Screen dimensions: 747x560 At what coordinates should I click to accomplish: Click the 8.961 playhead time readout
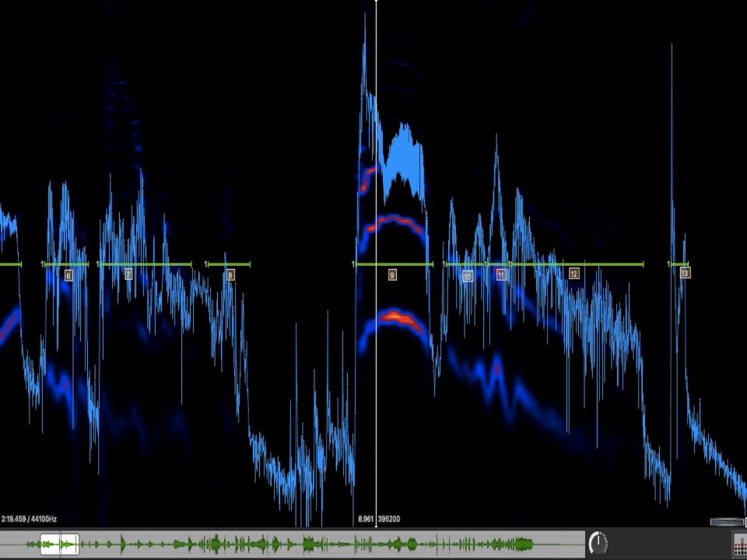[366, 519]
